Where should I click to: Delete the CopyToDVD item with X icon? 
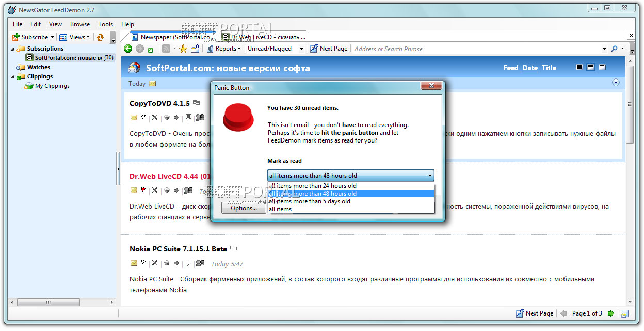click(154, 118)
